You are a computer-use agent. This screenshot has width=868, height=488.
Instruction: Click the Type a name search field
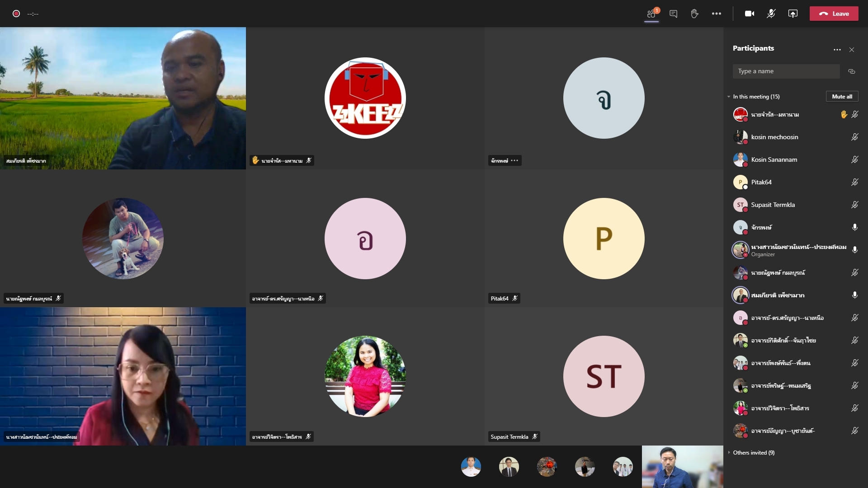(x=786, y=71)
